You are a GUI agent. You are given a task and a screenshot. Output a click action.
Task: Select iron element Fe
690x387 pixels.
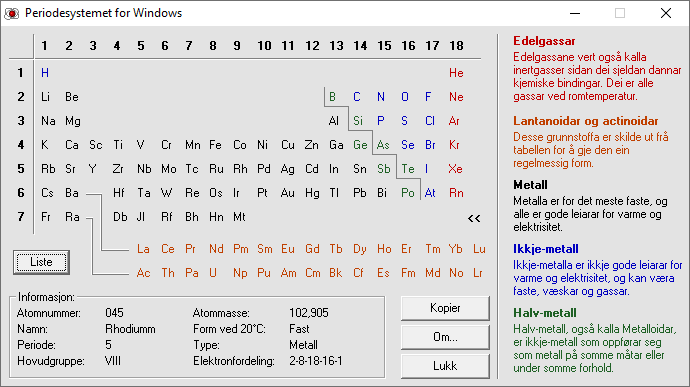[215, 145]
